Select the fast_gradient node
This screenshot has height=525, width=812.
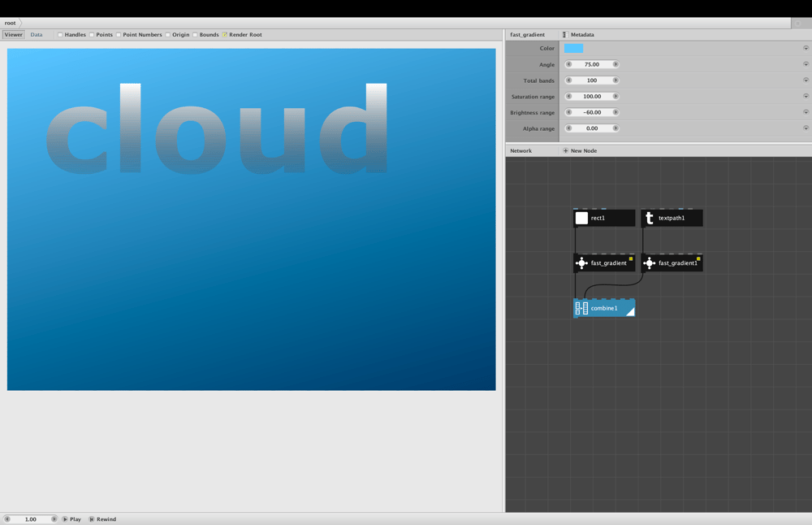[x=604, y=263]
